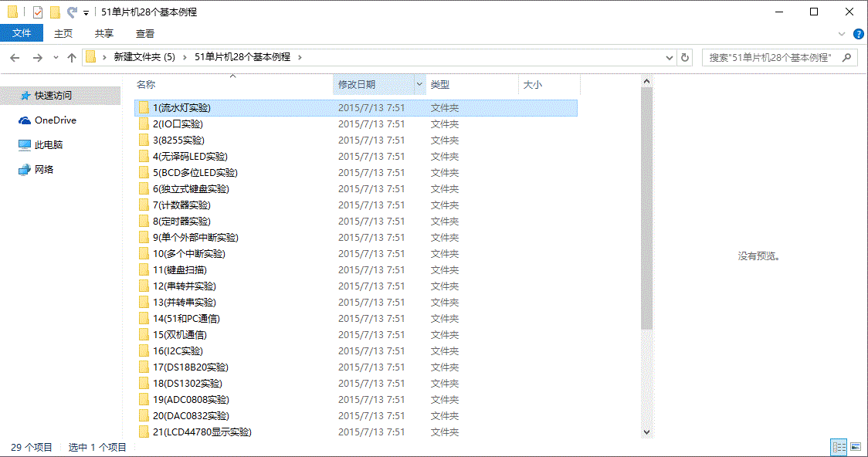Refresh the folder with the refresh button
Image resolution: width=868 pixels, height=457 pixels.
tap(685, 58)
